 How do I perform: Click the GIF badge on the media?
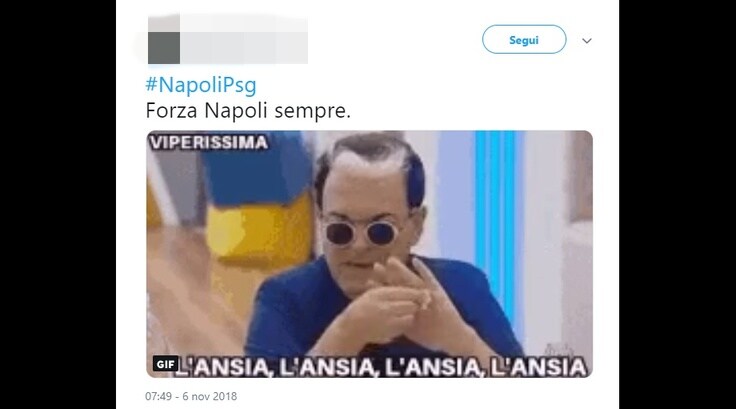165,364
